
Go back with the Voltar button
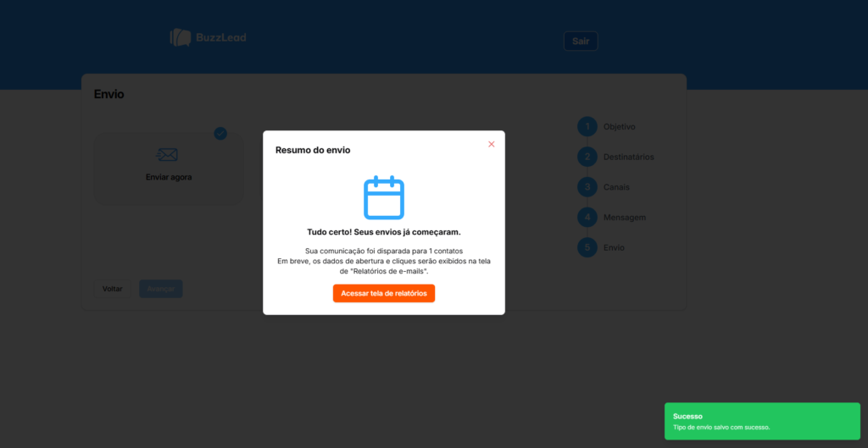coord(113,289)
